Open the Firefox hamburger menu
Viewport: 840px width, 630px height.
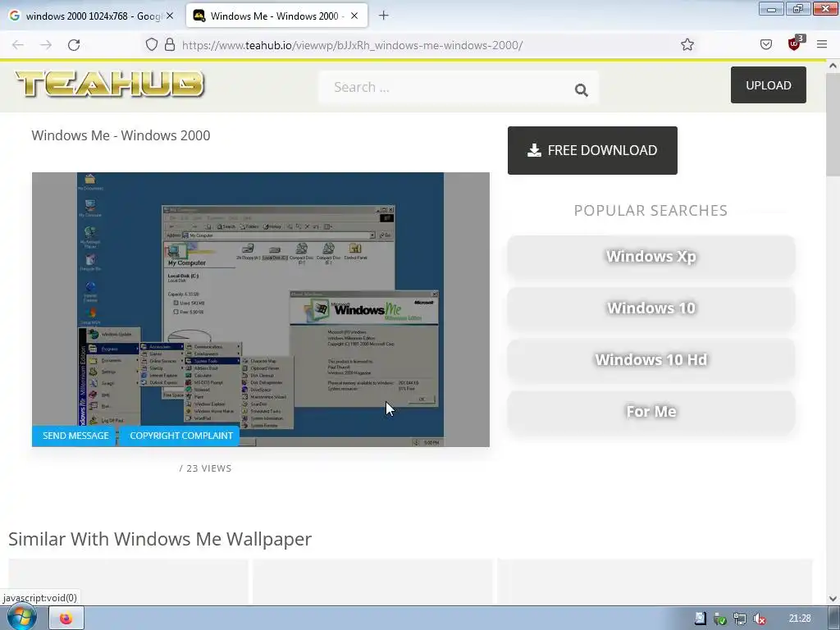pos(822,44)
